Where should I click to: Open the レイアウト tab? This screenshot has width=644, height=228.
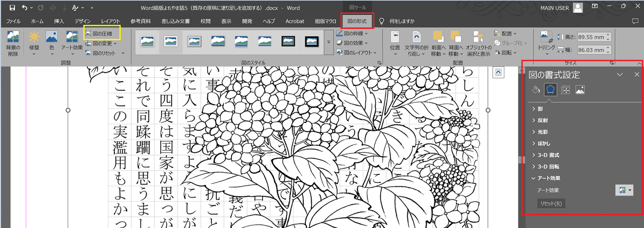(111, 21)
